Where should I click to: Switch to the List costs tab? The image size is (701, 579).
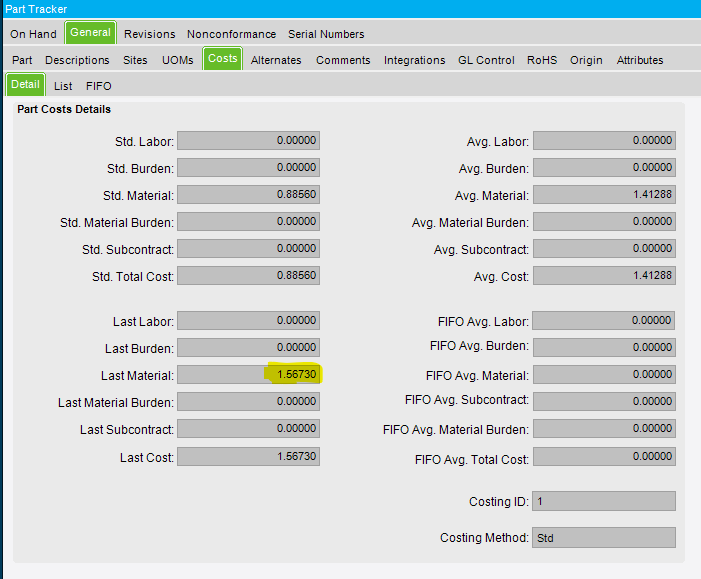63,86
